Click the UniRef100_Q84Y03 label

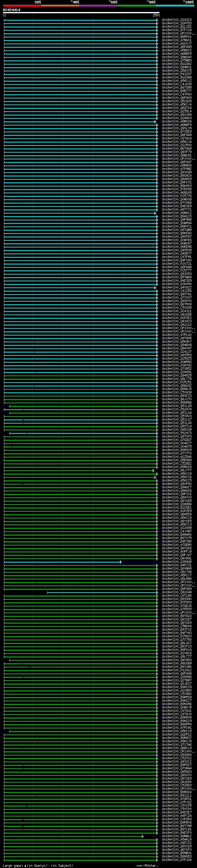(x=177, y=497)
